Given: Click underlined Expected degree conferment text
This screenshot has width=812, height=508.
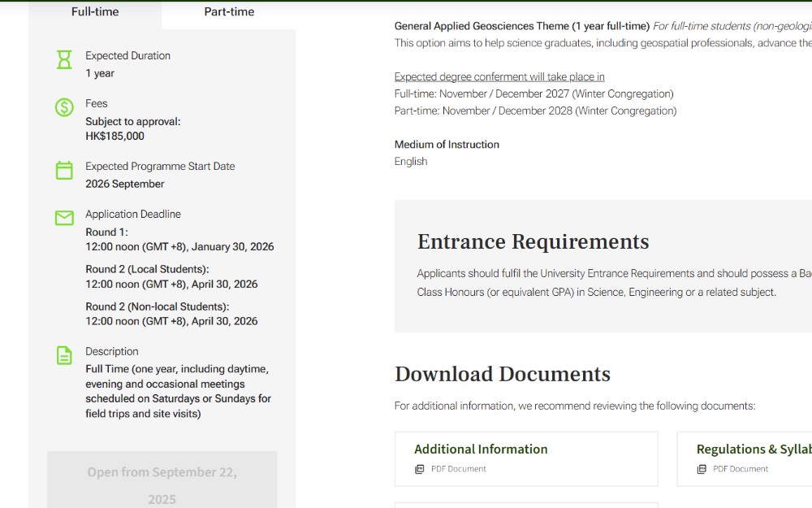Looking at the screenshot, I should [x=499, y=77].
